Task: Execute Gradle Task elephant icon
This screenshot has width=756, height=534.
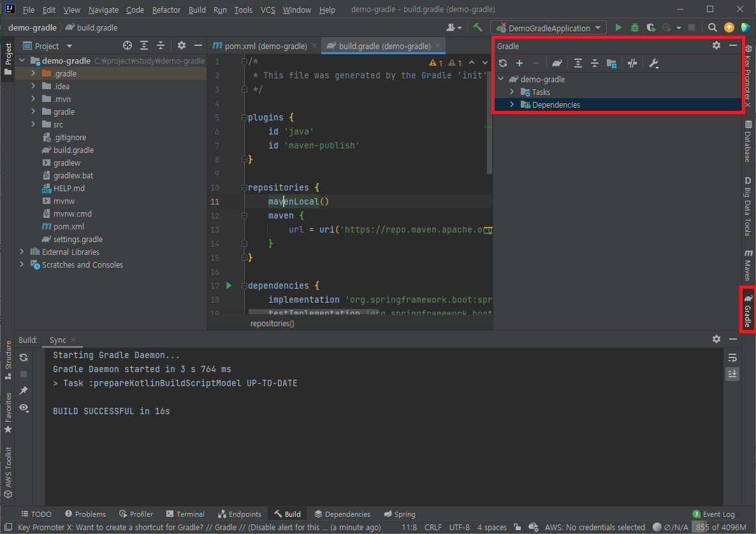Action: point(557,63)
